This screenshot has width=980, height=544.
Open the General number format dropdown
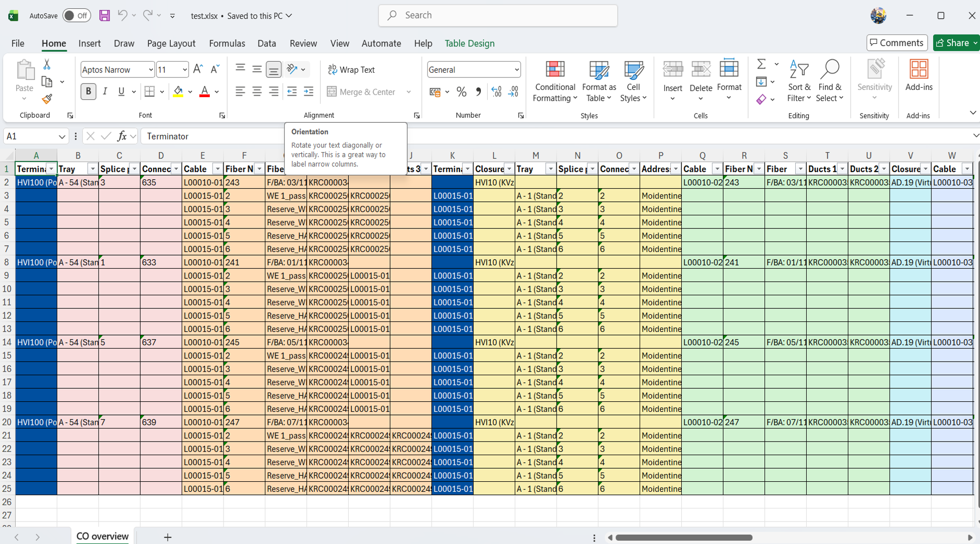click(516, 70)
